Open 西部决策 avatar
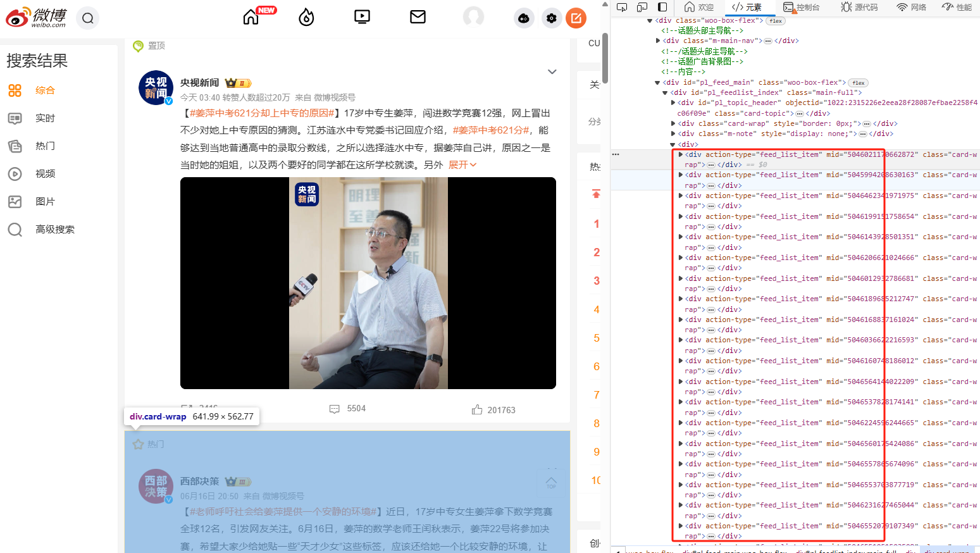 156,487
